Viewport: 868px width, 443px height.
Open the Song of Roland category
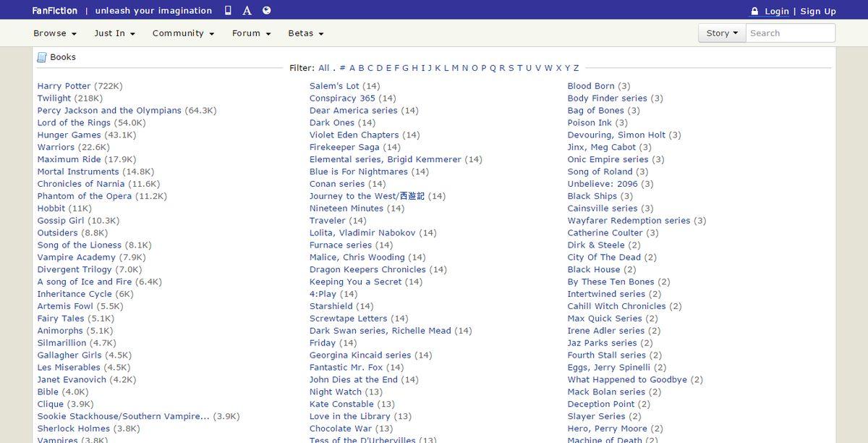[x=600, y=172]
